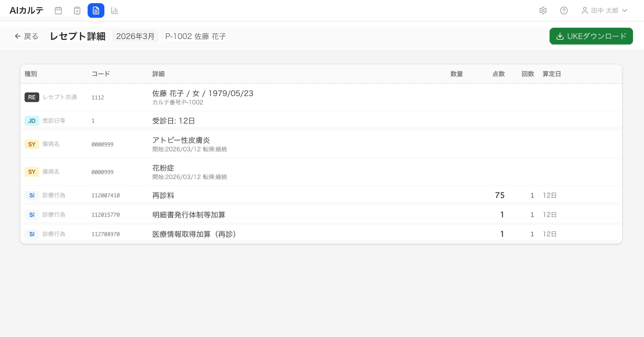Select the receipt document icon
Viewport: 644px width, 337px height.
[96, 11]
